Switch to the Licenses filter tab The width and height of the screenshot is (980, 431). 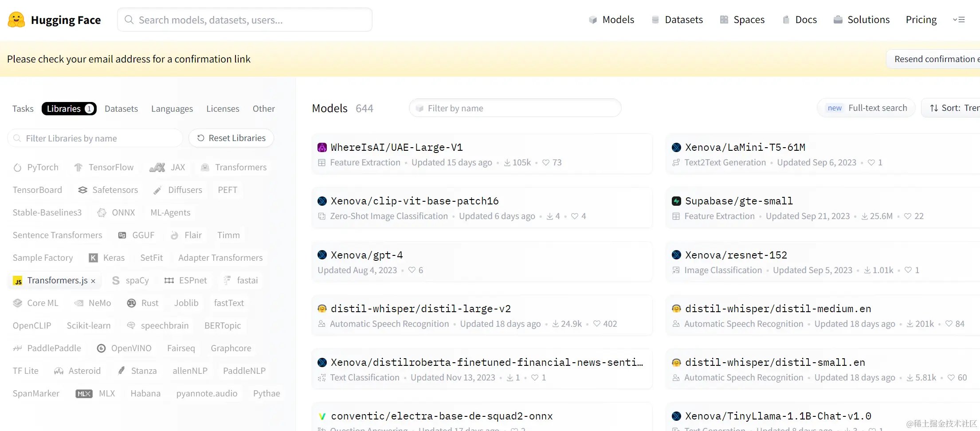[223, 109]
